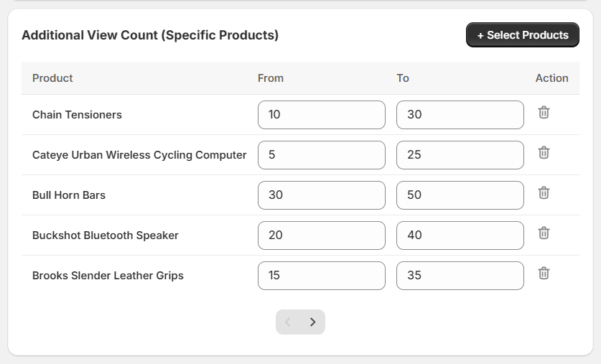Image resolution: width=601 pixels, height=364 pixels.
Task: Go to next page of products
Action: 312,322
